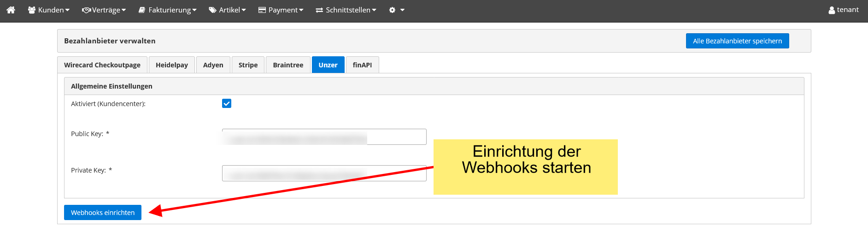Open the settings gear menu
Image resolution: width=868 pixels, height=227 pixels.
[x=396, y=10]
